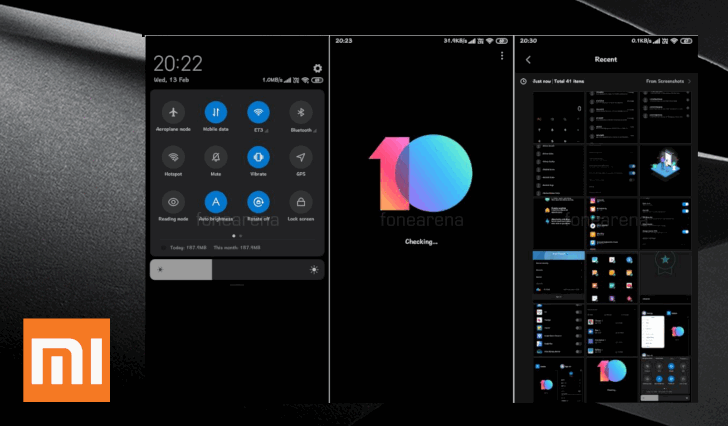Go back from Recent screen
This screenshot has width=728, height=426.
click(x=528, y=59)
